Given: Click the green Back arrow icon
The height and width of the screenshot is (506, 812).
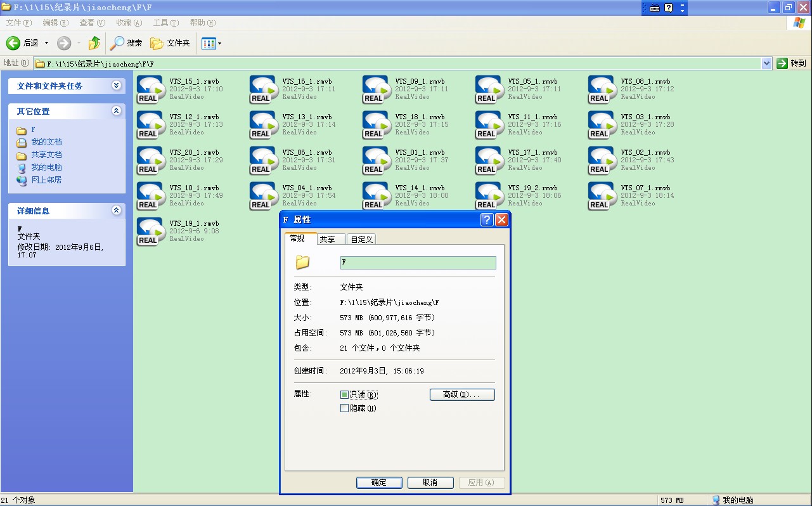Looking at the screenshot, I should tap(13, 43).
